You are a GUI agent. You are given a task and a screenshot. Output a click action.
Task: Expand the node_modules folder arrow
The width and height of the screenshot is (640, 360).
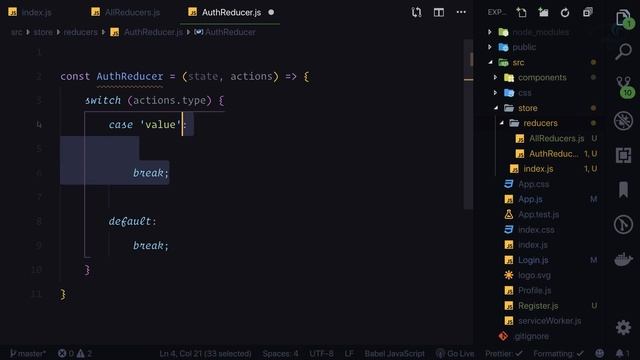pyautogui.click(x=490, y=32)
